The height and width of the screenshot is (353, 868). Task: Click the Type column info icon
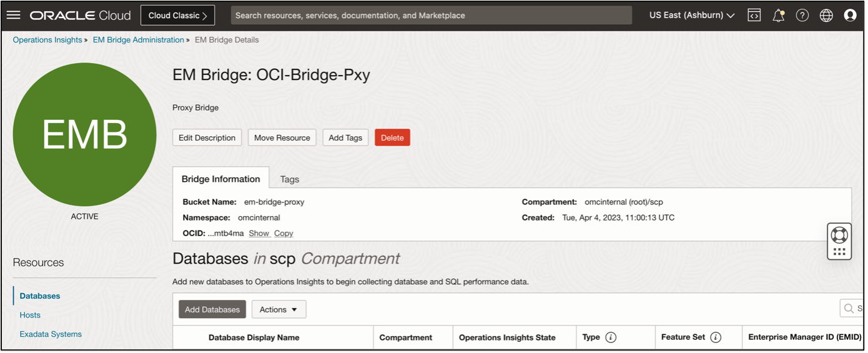(x=611, y=337)
